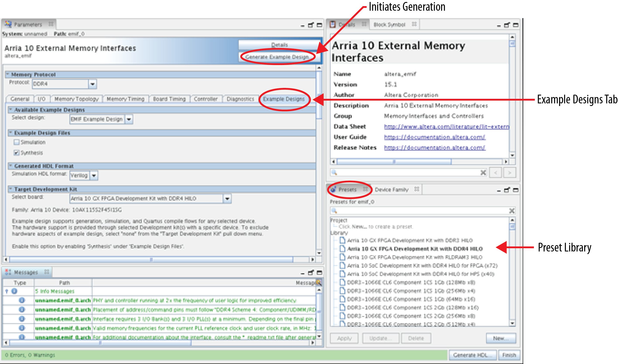618x364 pixels.
Task: Clear the Presets search field with X
Action: click(512, 210)
